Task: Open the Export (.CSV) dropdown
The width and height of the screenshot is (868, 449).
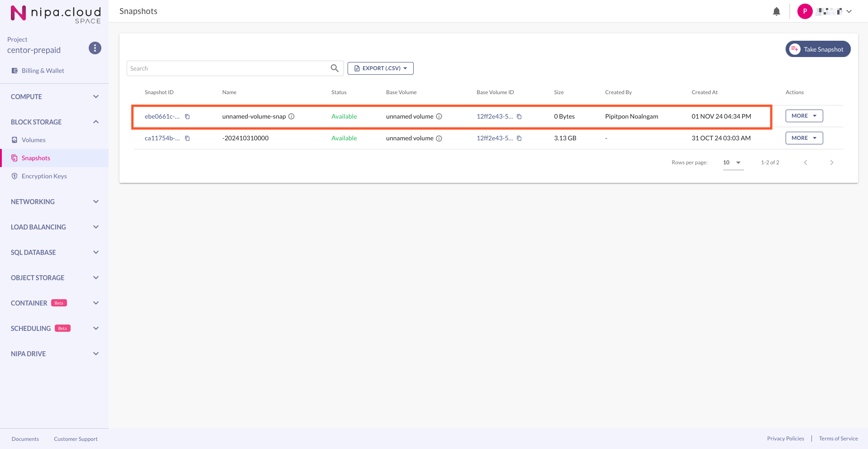Action: tap(381, 68)
